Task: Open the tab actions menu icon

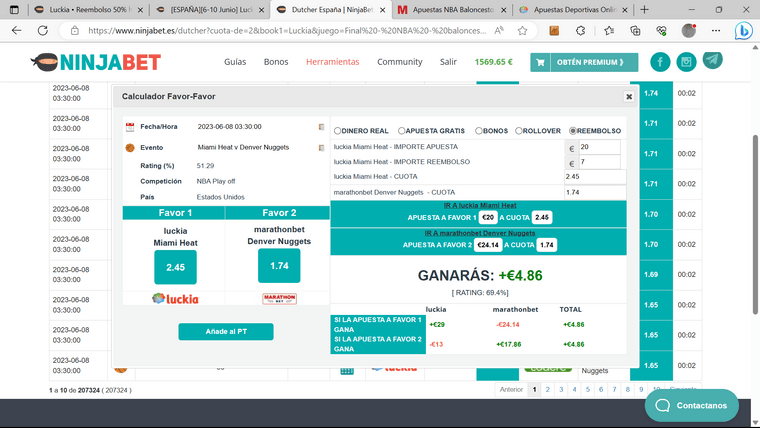Action: point(14,9)
